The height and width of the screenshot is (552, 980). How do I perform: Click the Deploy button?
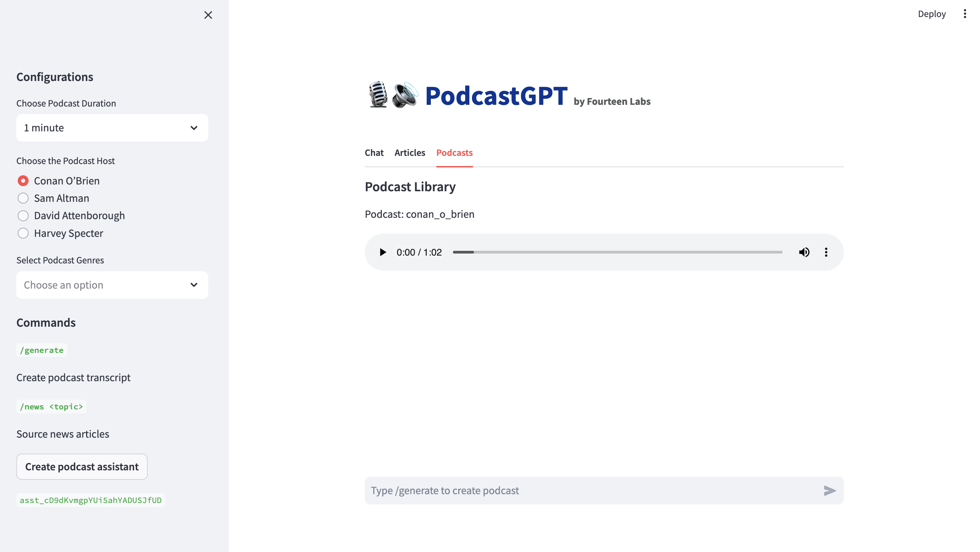tap(931, 14)
